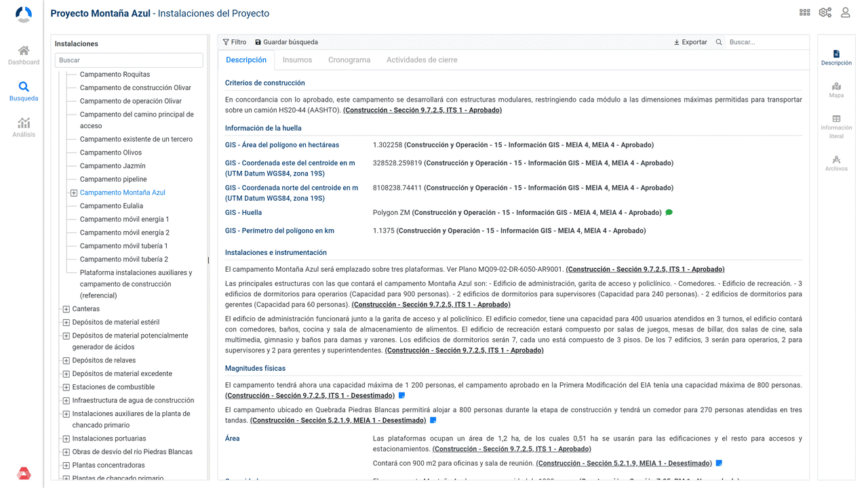Open the settings gears icon
Screen dimensions: 868x488
(825, 12)
